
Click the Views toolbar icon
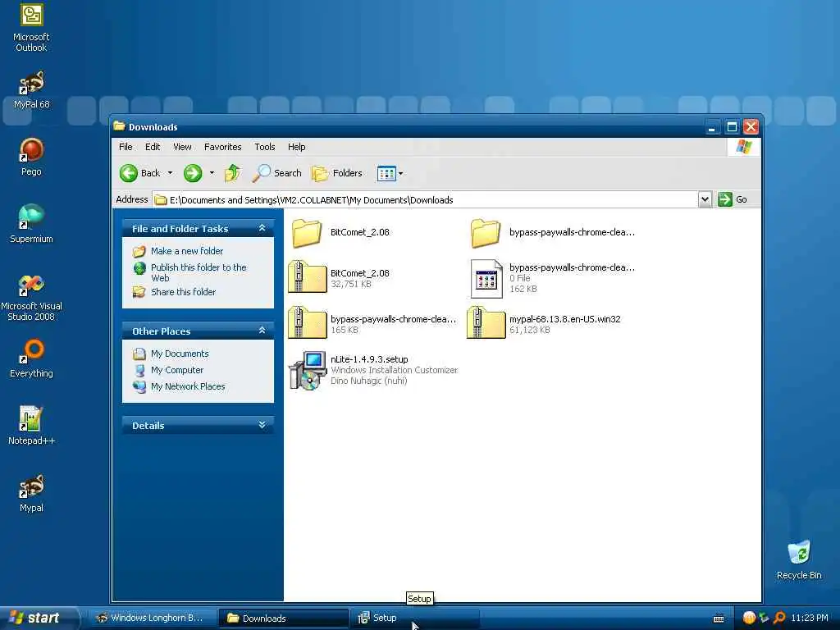pos(386,173)
